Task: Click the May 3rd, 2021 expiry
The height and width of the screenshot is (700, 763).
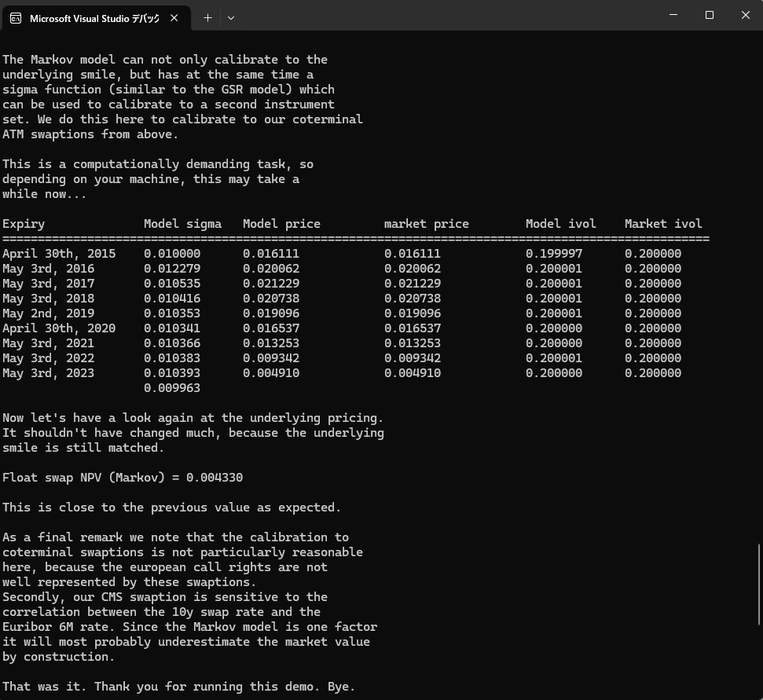Action: pyautogui.click(x=48, y=343)
